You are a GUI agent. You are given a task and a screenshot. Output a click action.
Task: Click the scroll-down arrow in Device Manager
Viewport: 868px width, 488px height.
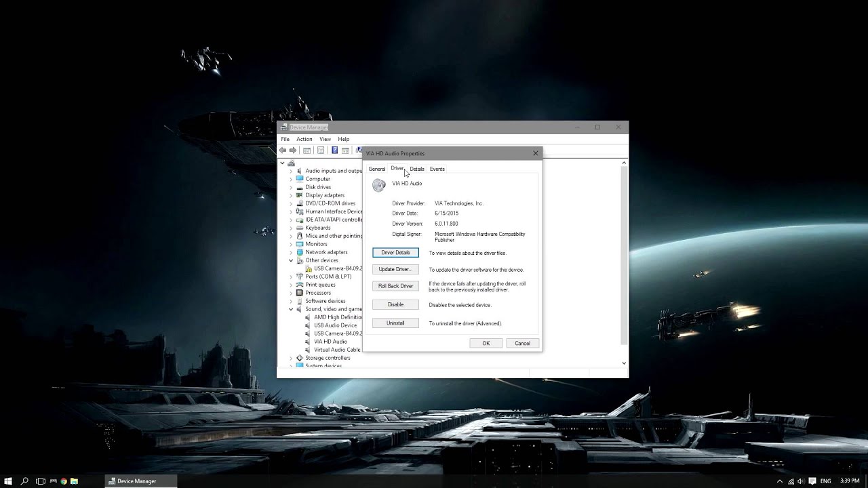tap(625, 363)
